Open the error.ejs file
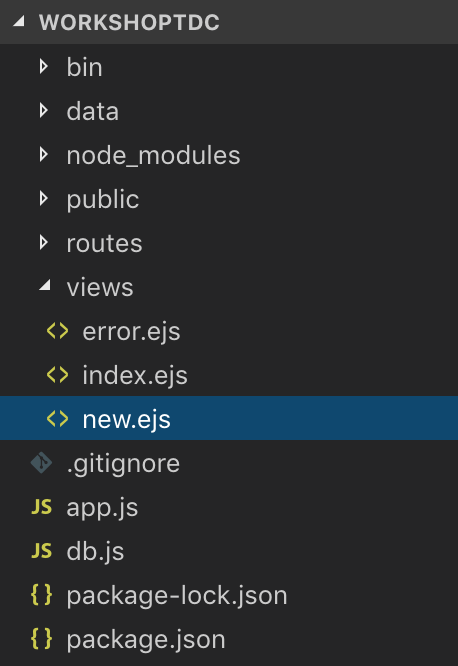This screenshot has width=458, height=666. (229, 331)
